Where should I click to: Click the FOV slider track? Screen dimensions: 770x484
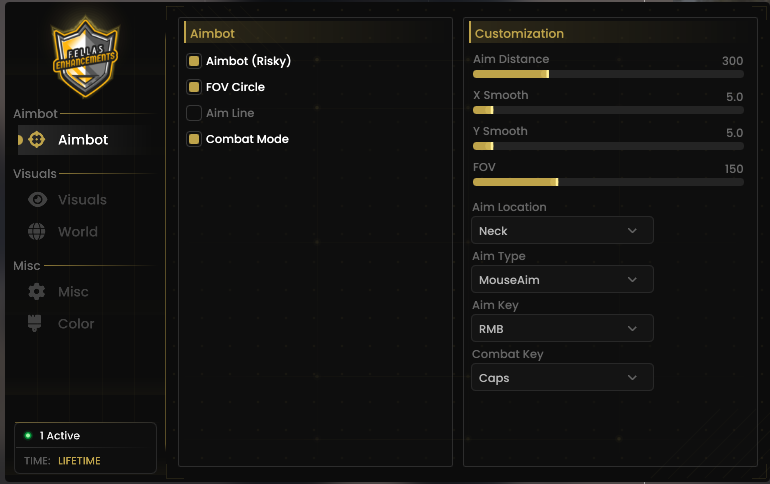tap(608, 182)
